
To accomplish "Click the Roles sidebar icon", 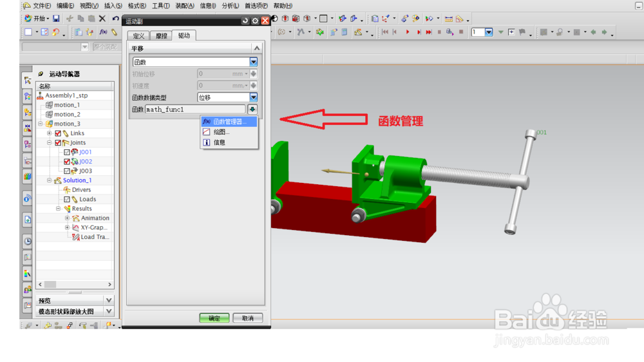I will pos(28,290).
